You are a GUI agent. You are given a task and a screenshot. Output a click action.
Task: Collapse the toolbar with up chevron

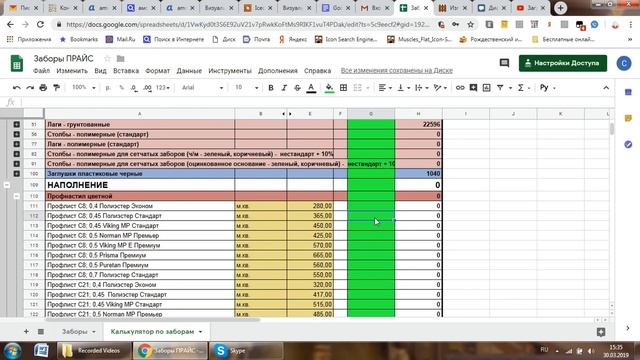(x=606, y=88)
